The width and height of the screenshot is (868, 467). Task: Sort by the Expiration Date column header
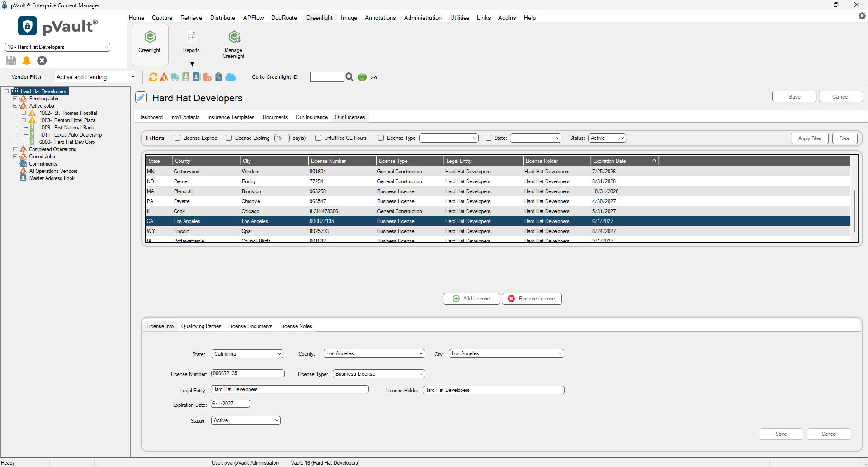click(624, 161)
